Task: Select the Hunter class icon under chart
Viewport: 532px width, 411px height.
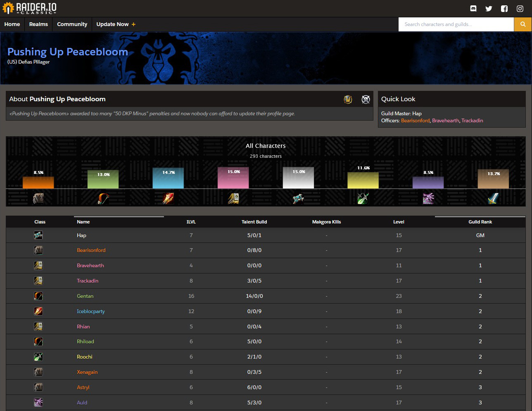Action: [103, 199]
